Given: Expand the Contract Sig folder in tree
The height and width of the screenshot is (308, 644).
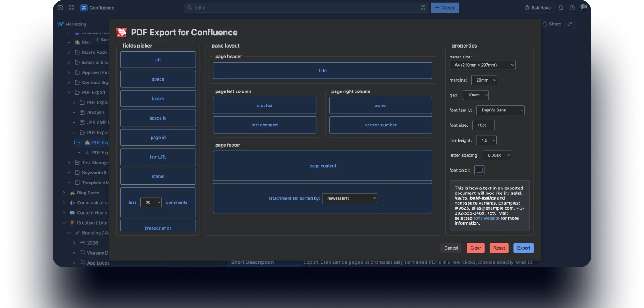Looking at the screenshot, I should pyautogui.click(x=69, y=82).
